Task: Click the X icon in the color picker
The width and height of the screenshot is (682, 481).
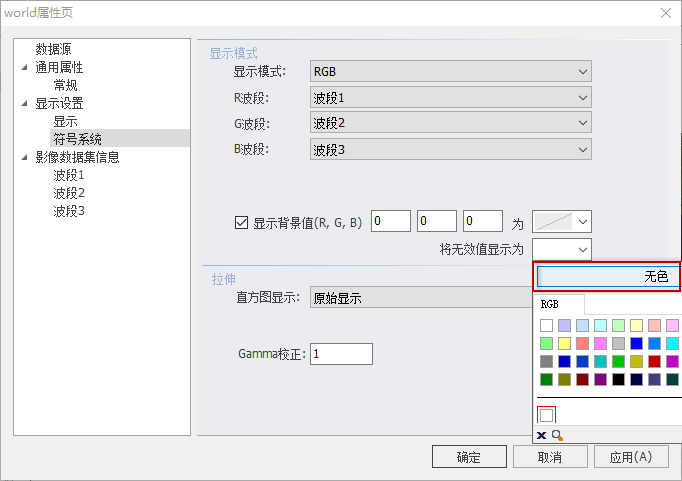Action: pos(542,436)
